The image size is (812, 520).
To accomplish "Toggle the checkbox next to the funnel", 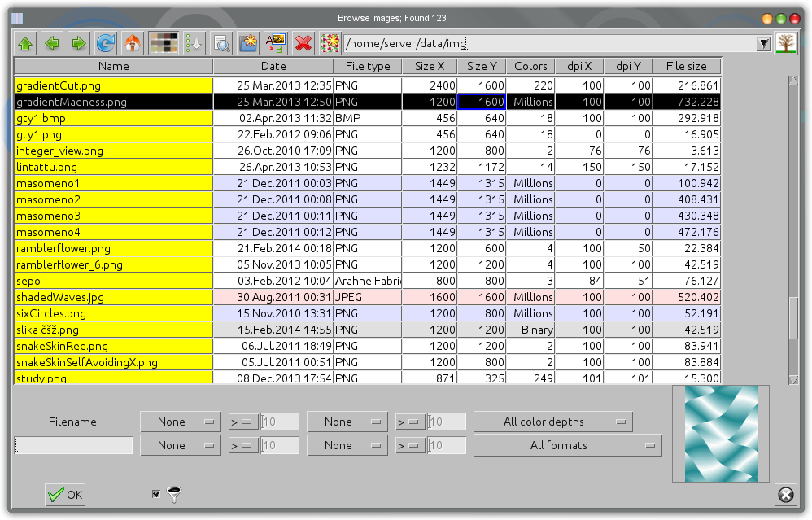I will pos(156,494).
